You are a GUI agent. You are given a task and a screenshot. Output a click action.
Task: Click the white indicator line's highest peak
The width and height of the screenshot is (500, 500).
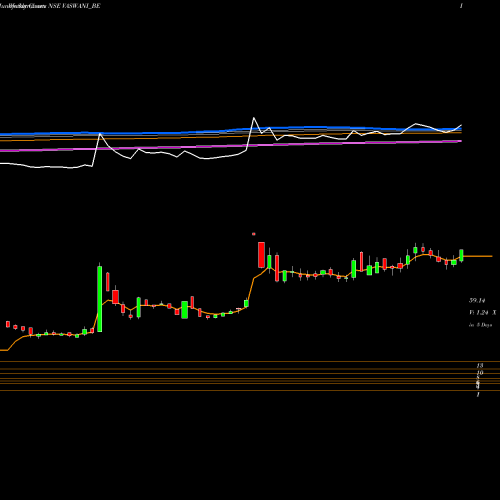pyautogui.click(x=254, y=118)
